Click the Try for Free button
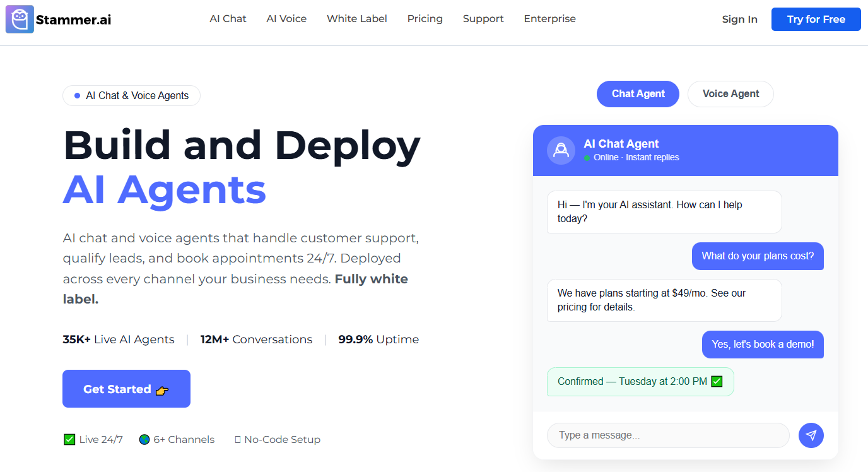Viewport: 868px width, 472px height. 816,19
